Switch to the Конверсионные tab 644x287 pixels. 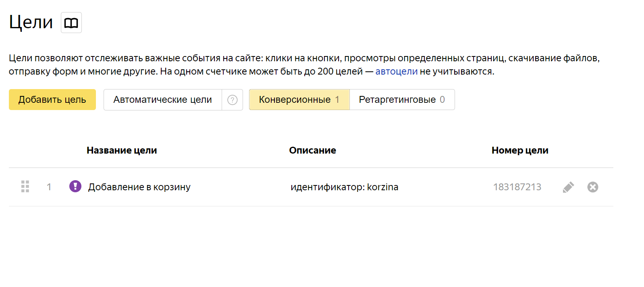[299, 100]
